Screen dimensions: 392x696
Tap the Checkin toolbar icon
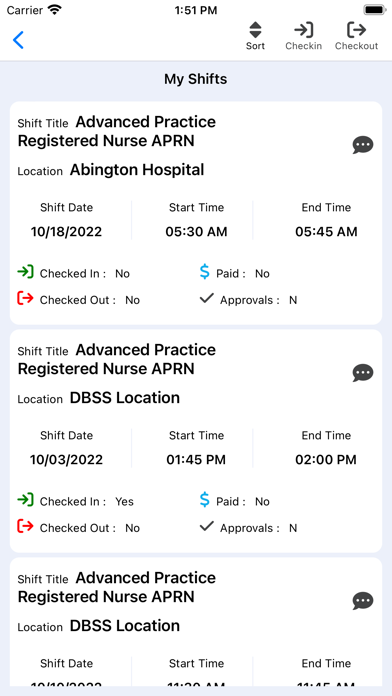[304, 36]
